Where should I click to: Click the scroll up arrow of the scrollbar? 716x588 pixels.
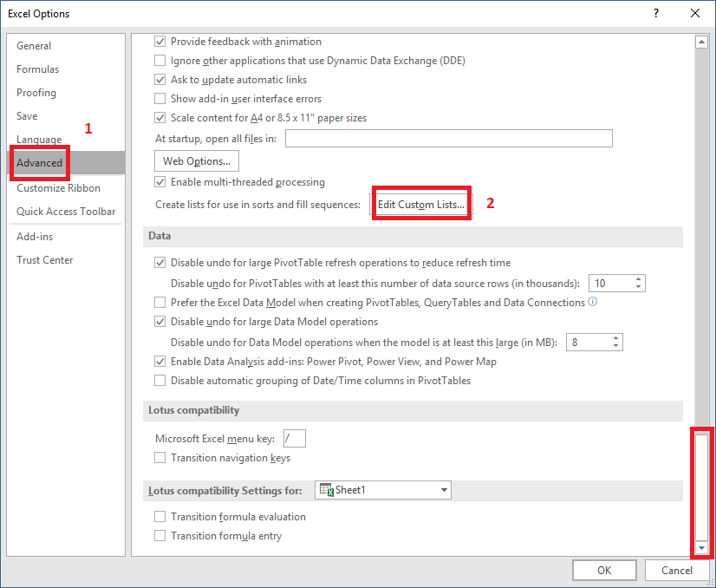click(701, 42)
